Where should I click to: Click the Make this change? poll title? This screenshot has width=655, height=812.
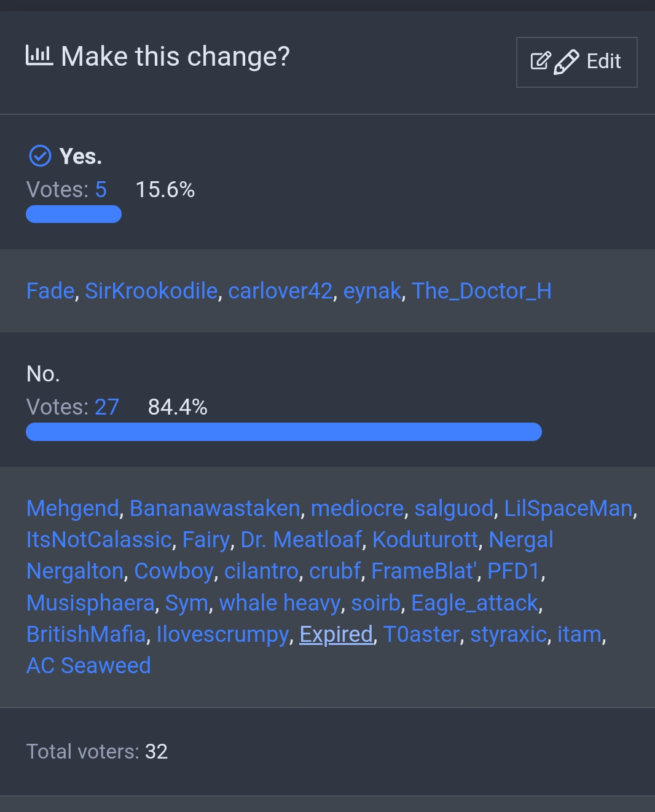coord(175,57)
